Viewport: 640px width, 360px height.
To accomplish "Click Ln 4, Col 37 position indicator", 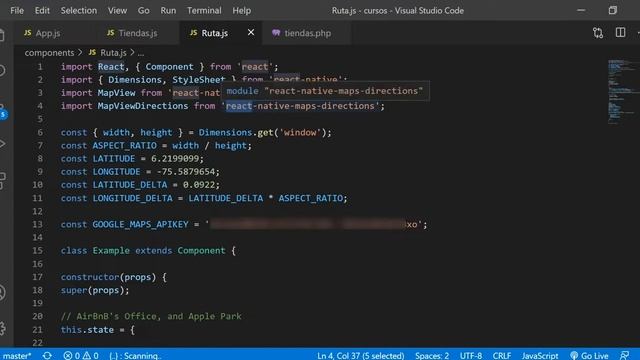I will 360,356.
